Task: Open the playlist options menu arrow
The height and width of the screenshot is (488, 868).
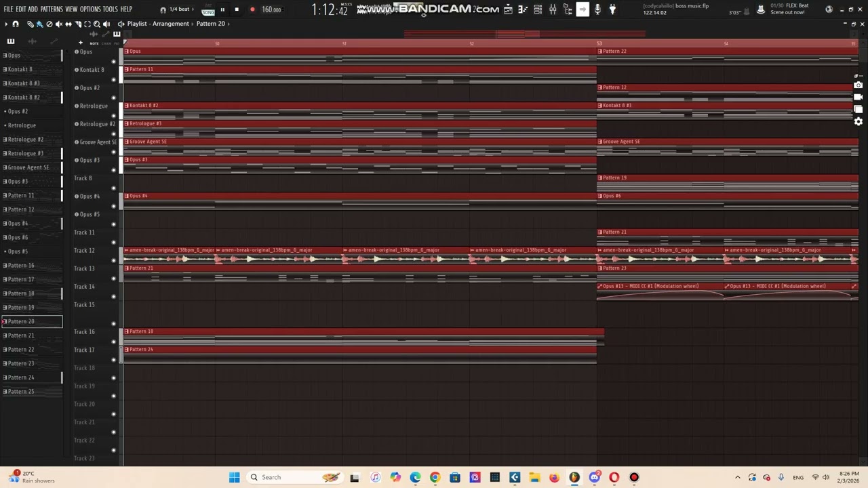Action: pos(6,24)
